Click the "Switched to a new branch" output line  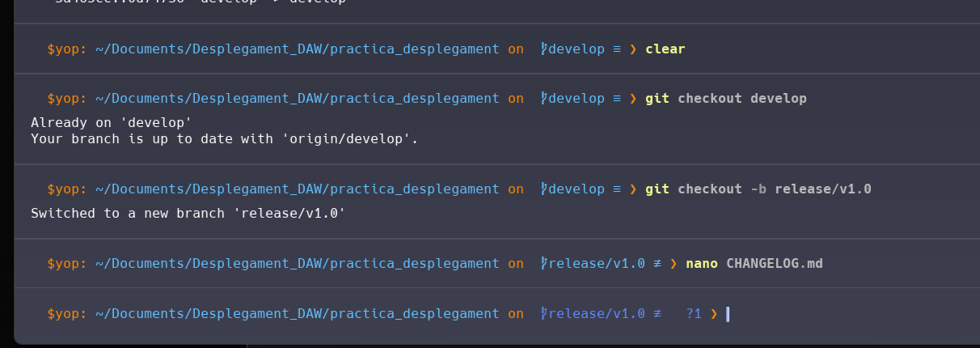point(188,214)
